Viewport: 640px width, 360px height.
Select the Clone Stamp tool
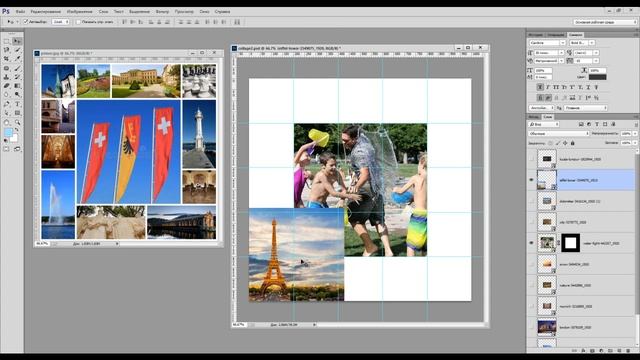pos(7,77)
